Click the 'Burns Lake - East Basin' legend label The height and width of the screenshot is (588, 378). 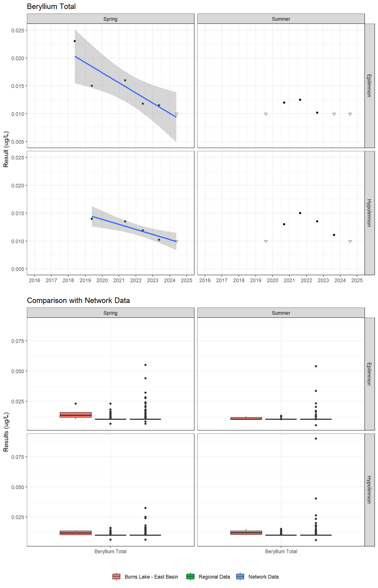(151, 577)
